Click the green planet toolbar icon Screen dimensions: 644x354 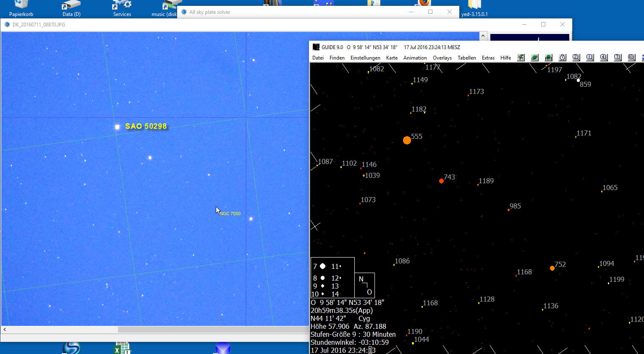click(534, 58)
